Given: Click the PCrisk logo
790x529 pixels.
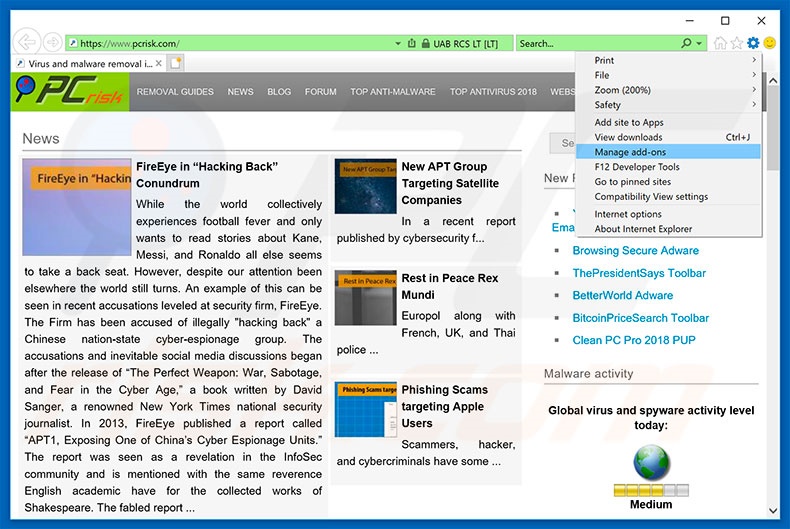Looking at the screenshot, I should 70,92.
